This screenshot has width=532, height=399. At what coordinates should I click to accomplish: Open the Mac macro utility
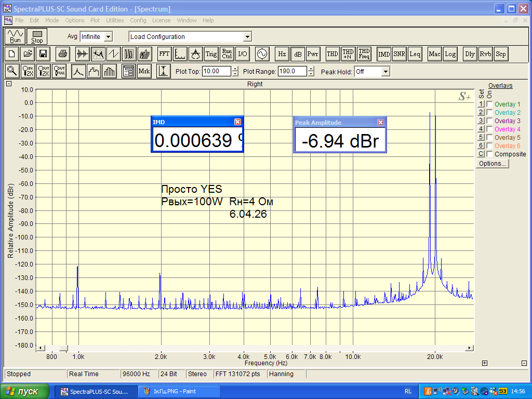[x=435, y=54]
